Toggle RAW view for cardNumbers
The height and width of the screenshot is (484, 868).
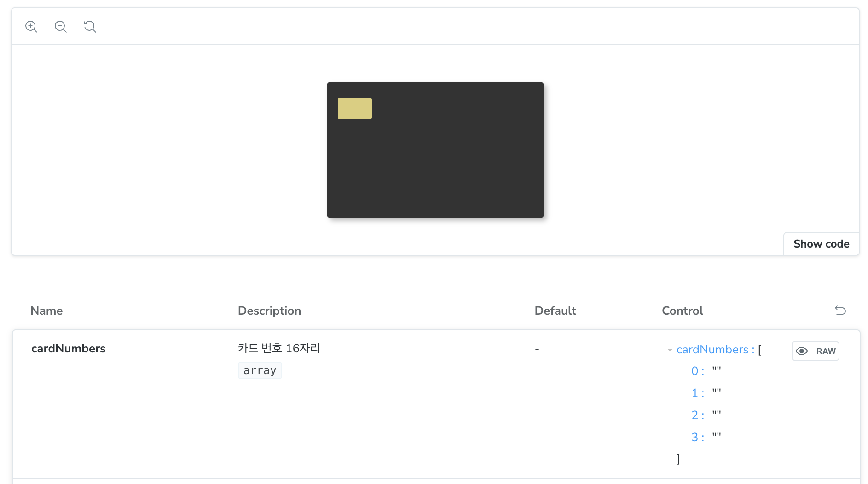coord(816,351)
